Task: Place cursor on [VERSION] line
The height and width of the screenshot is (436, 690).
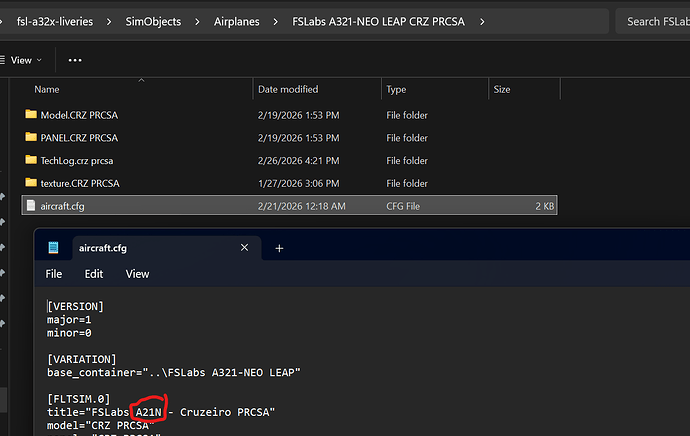Action: point(75,306)
